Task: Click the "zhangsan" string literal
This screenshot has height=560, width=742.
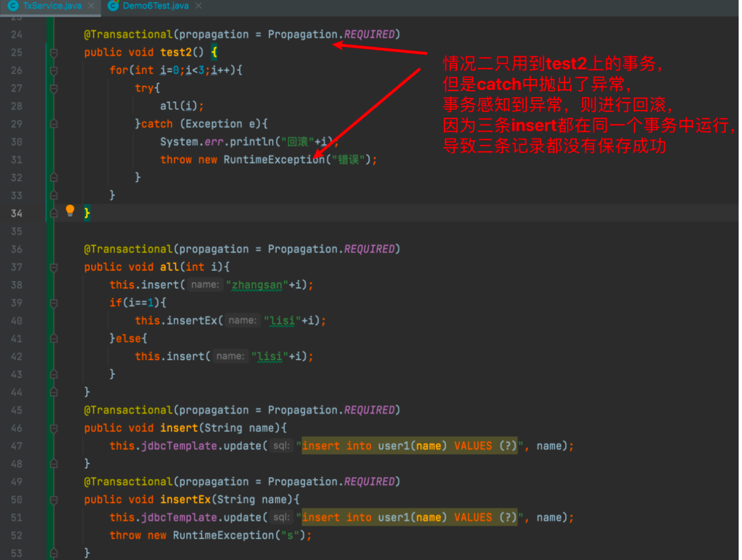Action: click(257, 285)
